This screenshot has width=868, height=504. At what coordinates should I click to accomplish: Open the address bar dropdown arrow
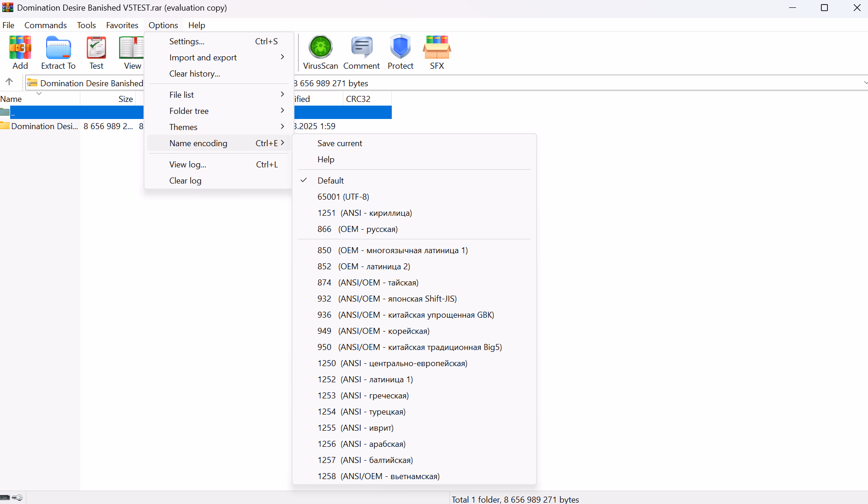pos(865,83)
